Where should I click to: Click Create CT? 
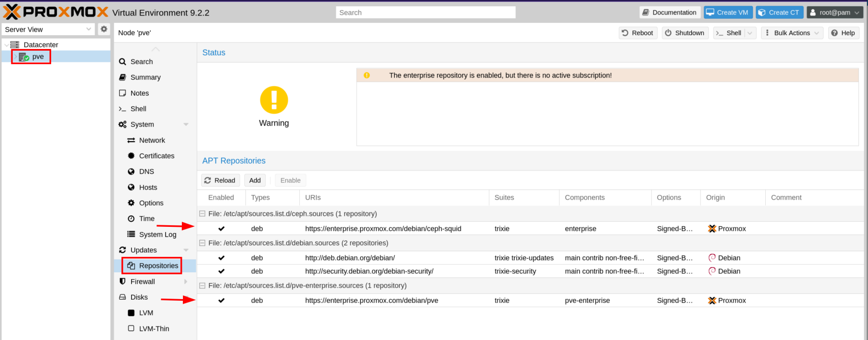coord(779,12)
